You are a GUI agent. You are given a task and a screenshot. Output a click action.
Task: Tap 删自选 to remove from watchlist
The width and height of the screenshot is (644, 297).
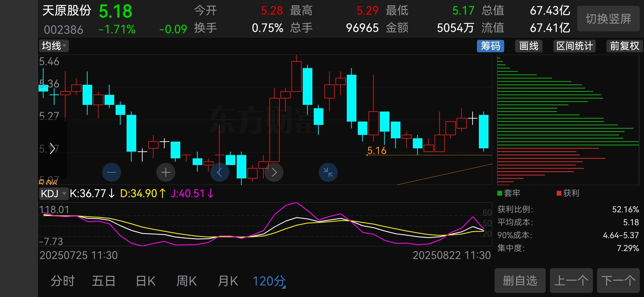pos(520,281)
